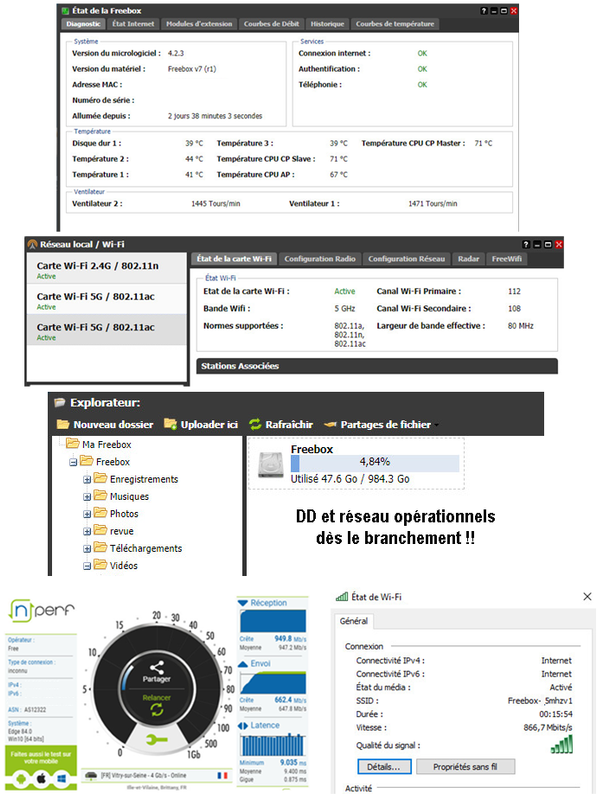Screen dimensions: 604x800
Task: Switch to the Diagnostic tab
Action: [x=83, y=24]
